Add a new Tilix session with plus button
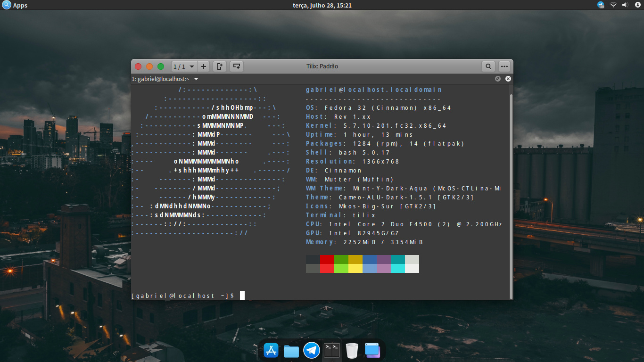The image size is (644, 362). coord(204,66)
